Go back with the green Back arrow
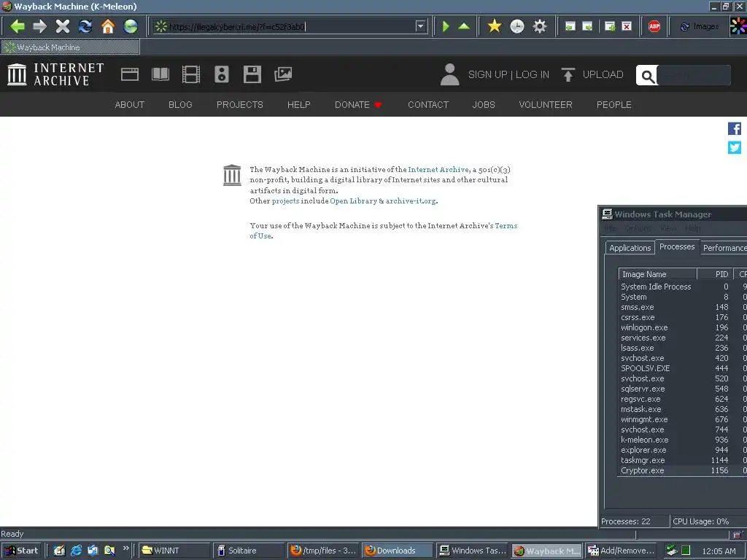747x560 pixels. point(18,26)
